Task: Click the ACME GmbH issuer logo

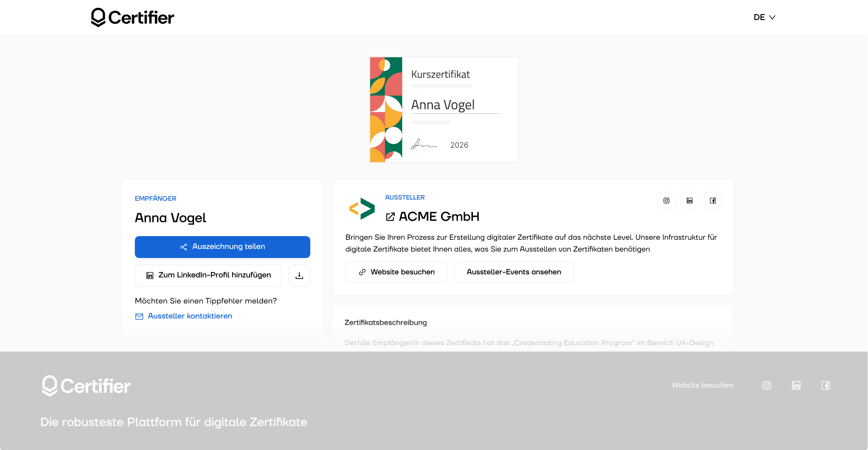Action: click(x=362, y=208)
